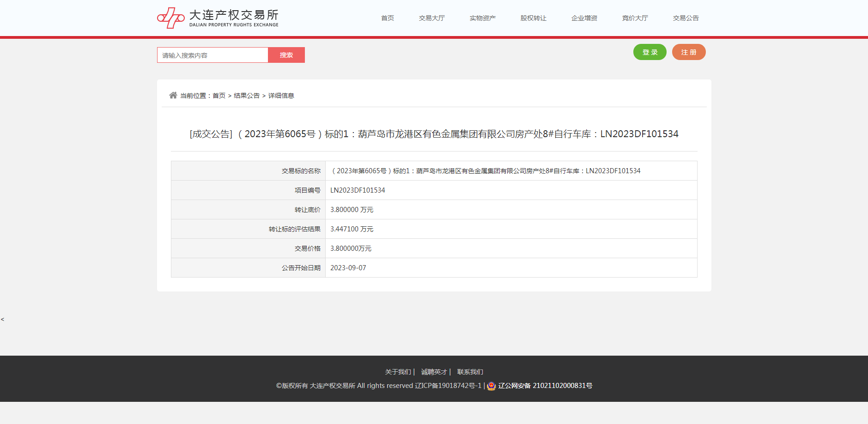Go to 结果公告 in the breadcrumb
This screenshot has height=424, width=868.
tap(247, 96)
